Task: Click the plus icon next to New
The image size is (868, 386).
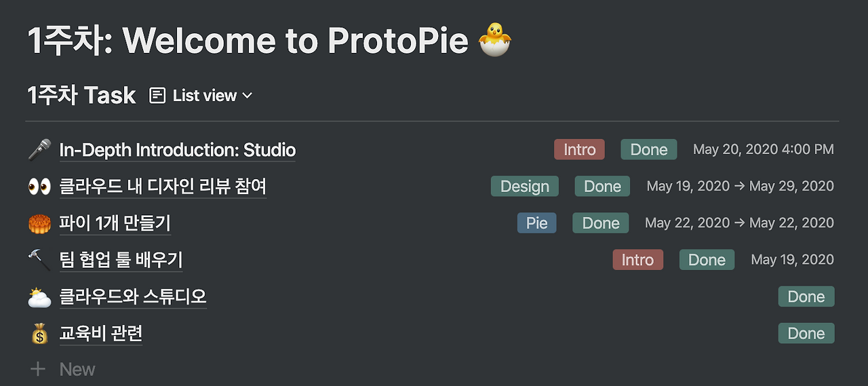Action: tap(38, 369)
